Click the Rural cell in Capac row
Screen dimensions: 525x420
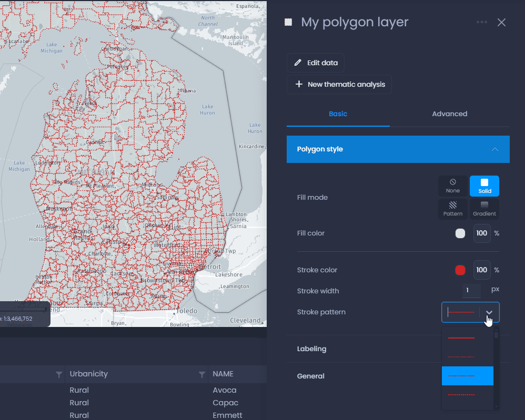point(79,403)
